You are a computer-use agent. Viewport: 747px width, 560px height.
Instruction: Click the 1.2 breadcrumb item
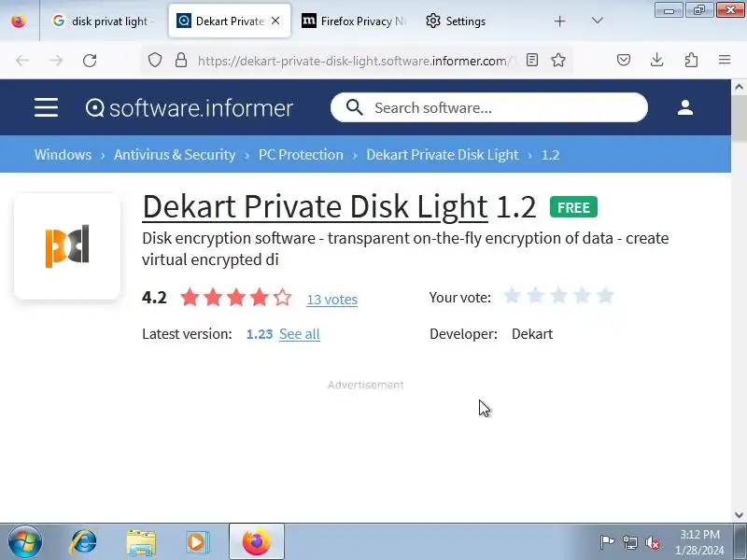[x=551, y=155]
